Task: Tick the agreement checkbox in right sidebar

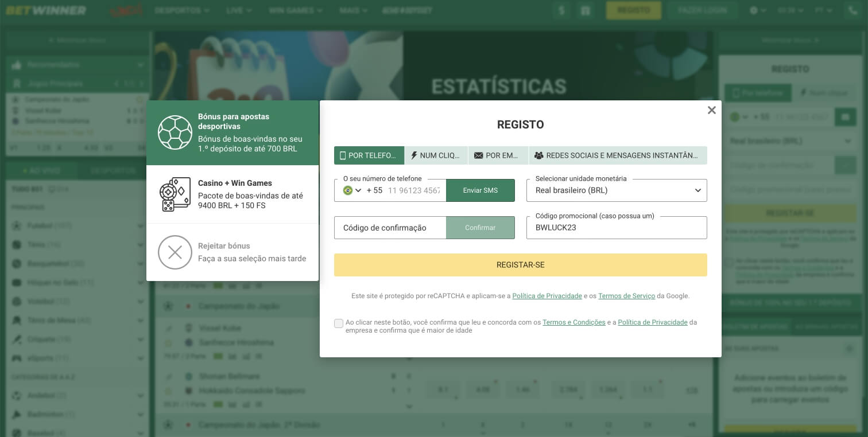Action: point(728,263)
